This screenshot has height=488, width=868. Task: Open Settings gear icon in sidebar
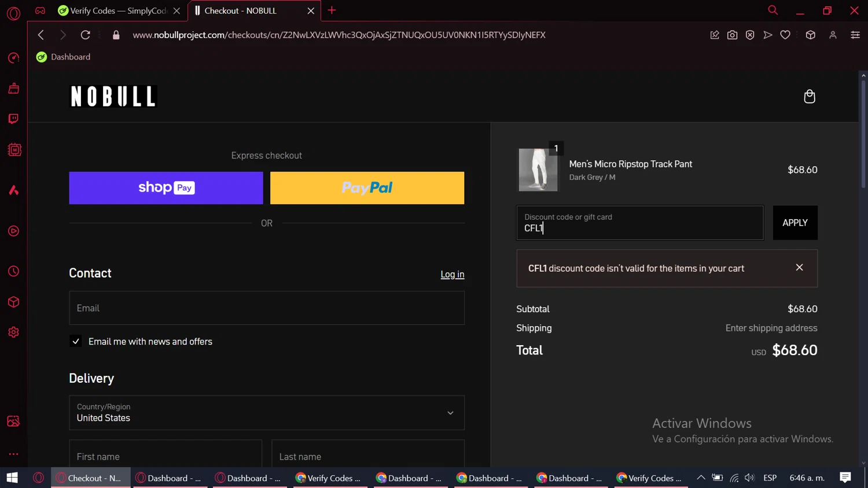[13, 332]
